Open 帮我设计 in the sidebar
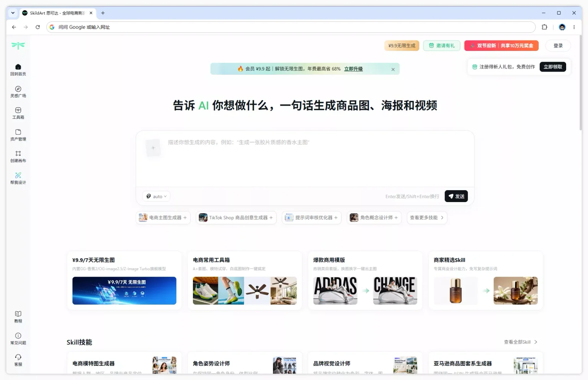This screenshot has height=380, width=588. pyautogui.click(x=18, y=178)
